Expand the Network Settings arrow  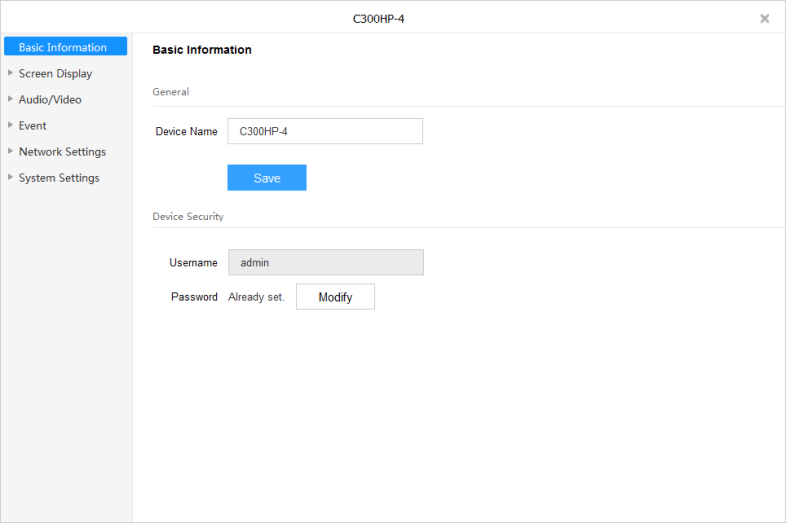click(x=10, y=151)
